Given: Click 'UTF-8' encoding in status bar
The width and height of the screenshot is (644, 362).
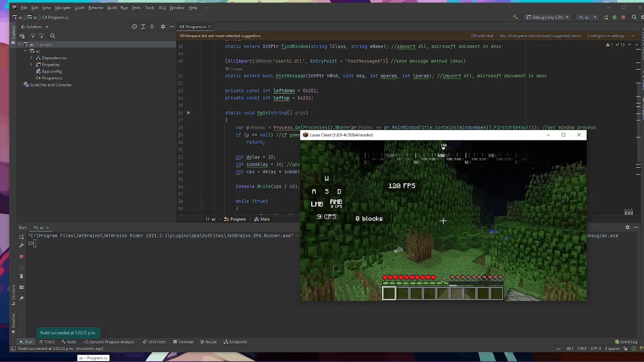Looking at the screenshot, I should pyautogui.click(x=596, y=348).
